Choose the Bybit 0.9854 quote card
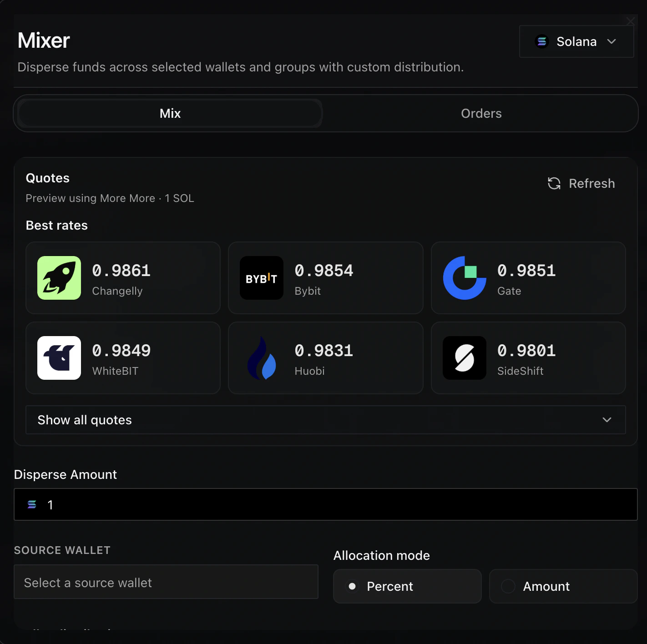The width and height of the screenshot is (647, 644). tap(326, 278)
